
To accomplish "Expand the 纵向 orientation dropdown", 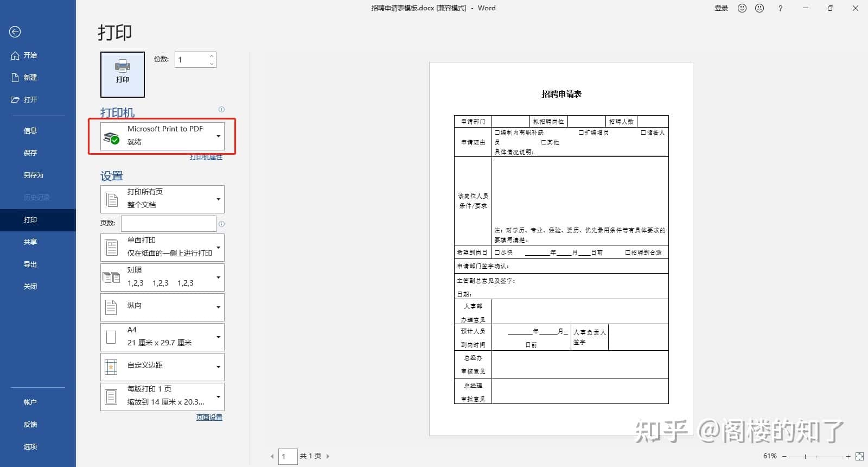I will 162,307.
